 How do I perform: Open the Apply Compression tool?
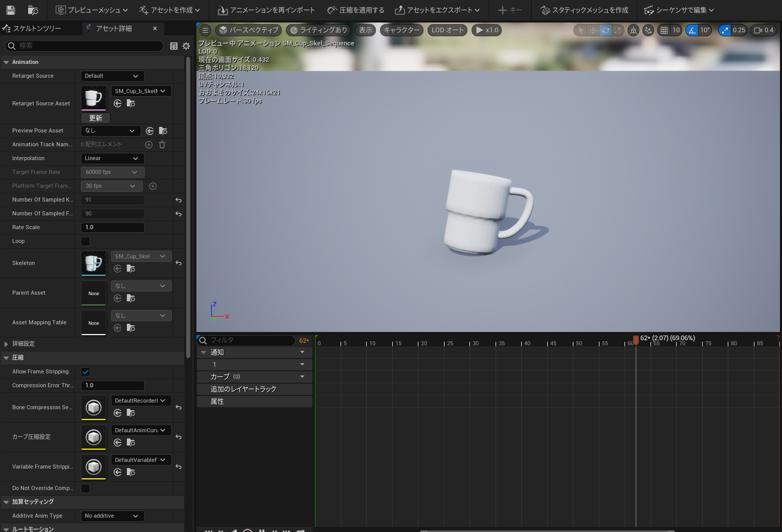tap(355, 10)
